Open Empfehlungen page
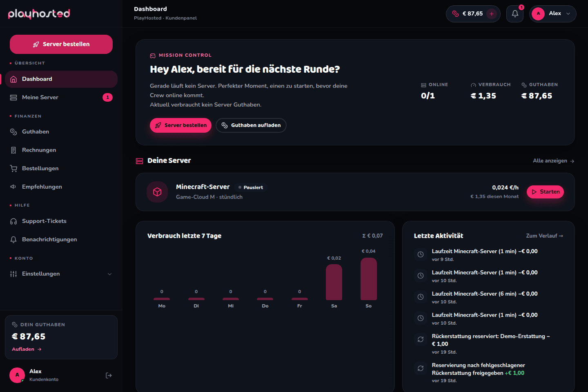588x392 pixels. [x=61, y=187]
